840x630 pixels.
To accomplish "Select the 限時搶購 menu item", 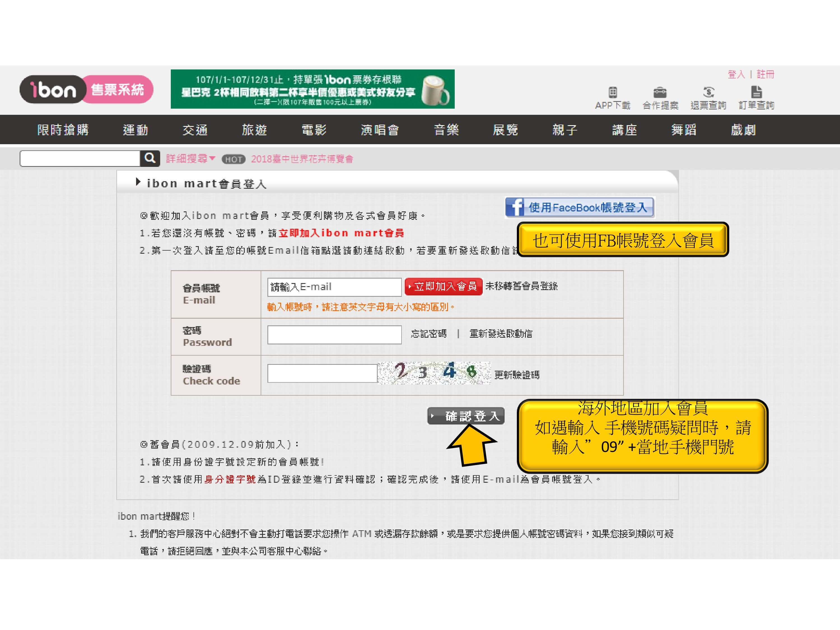I will (63, 130).
